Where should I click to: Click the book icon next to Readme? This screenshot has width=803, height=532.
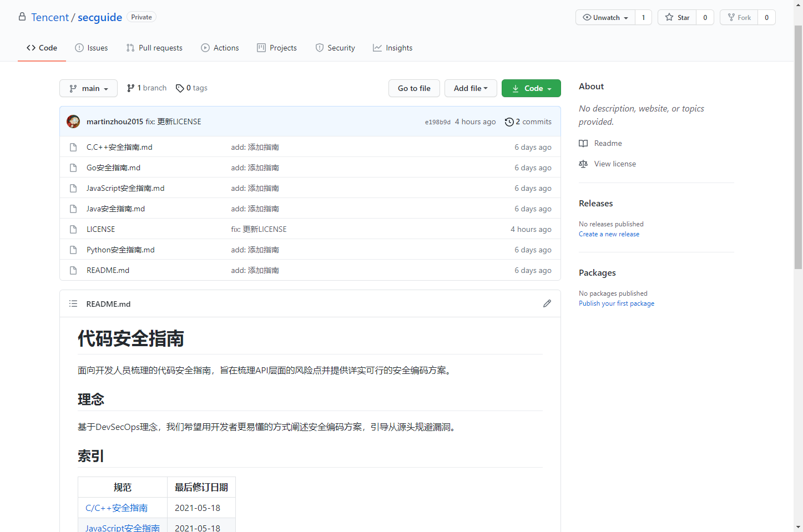click(x=583, y=143)
